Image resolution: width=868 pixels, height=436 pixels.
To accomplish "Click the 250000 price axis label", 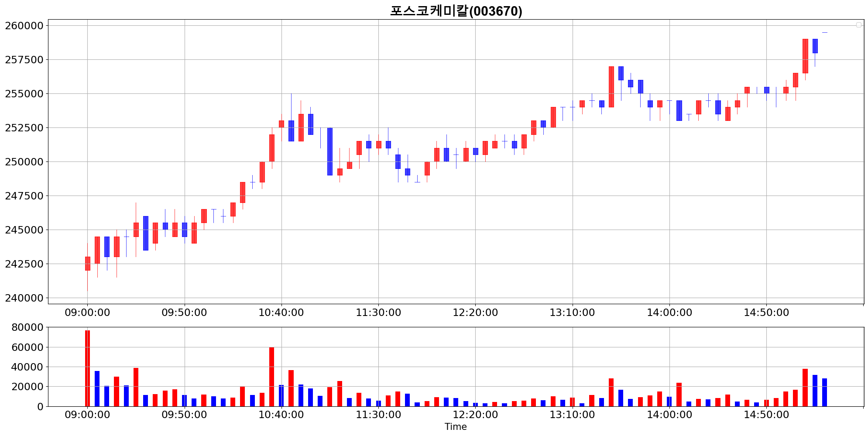I will click(x=24, y=161).
